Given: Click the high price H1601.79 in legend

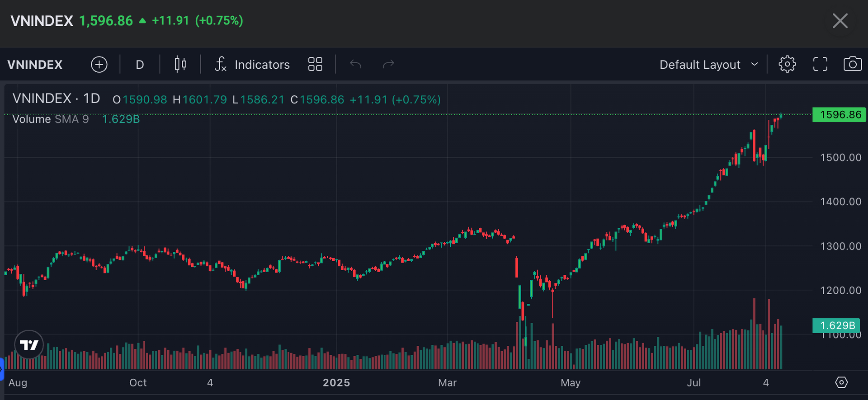Looking at the screenshot, I should (x=200, y=100).
